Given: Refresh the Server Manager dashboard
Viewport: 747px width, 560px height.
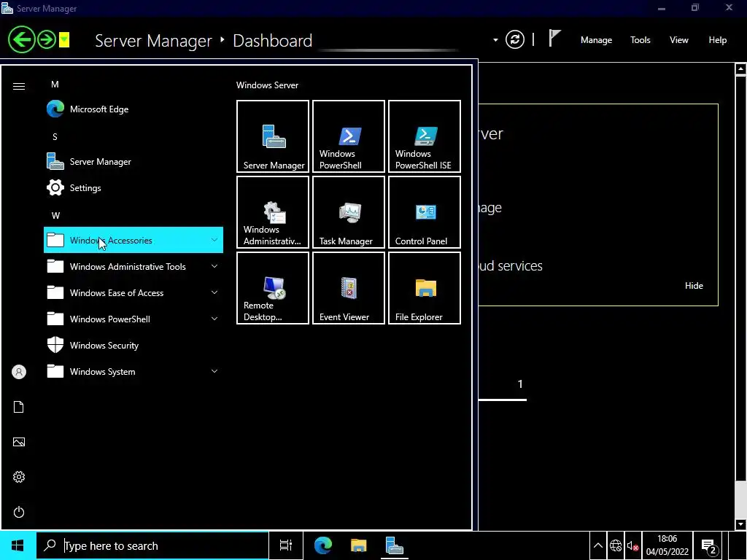Looking at the screenshot, I should 514,39.
